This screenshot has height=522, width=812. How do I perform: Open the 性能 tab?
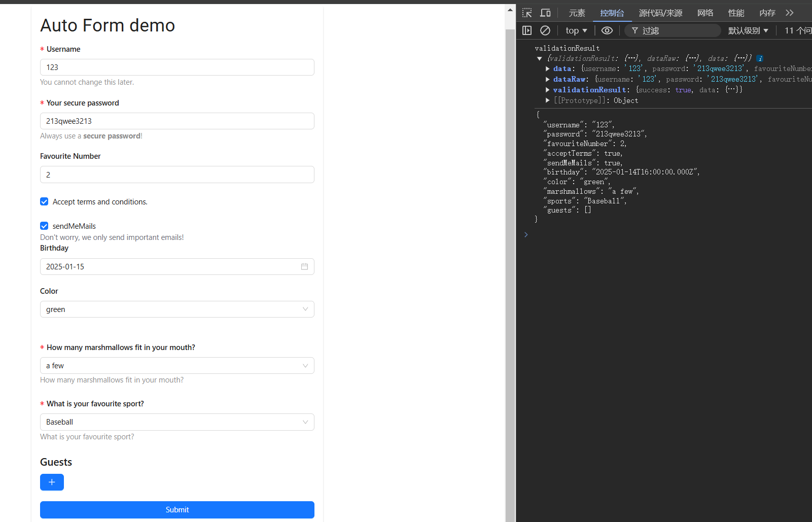click(736, 13)
